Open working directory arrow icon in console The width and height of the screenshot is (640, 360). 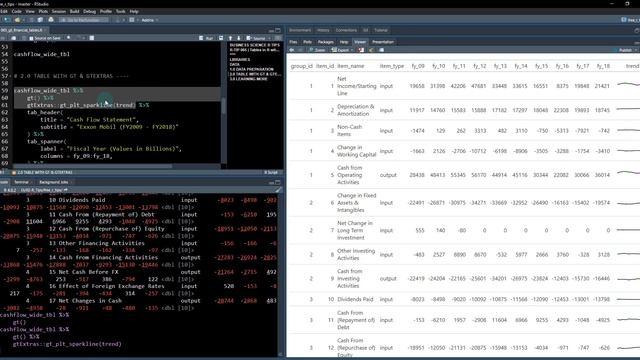(x=66, y=190)
